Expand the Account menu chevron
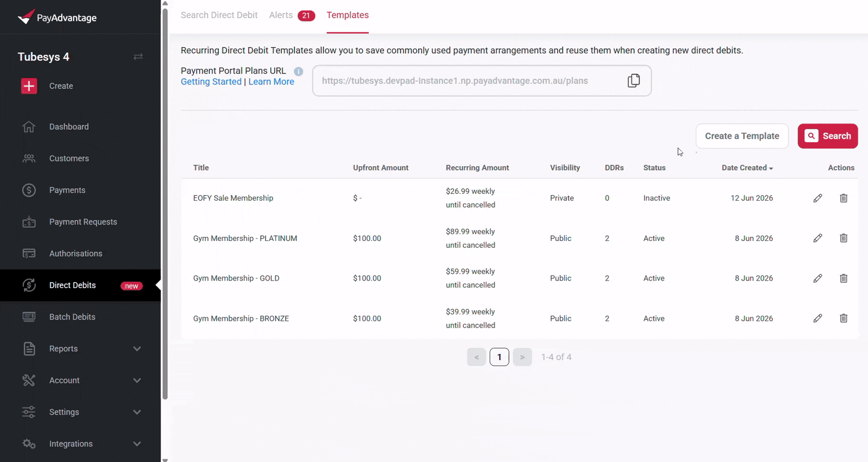Viewport: 868px width, 462px height. point(137,380)
